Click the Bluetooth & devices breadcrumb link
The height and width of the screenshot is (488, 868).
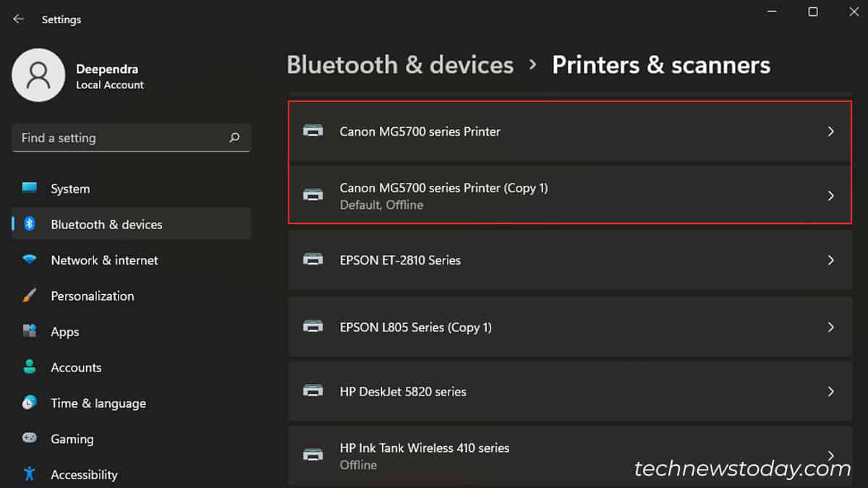[x=400, y=64]
